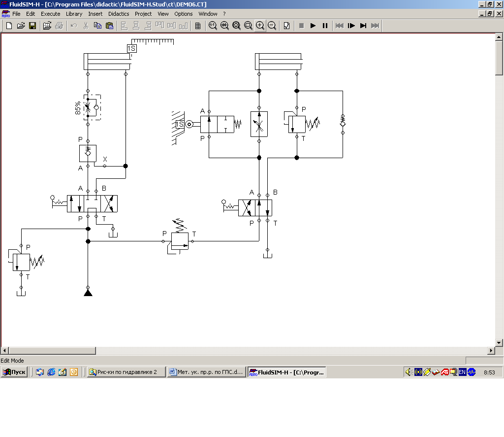Screen dimensions: 504x437
Task: Open the Edit menu
Action: point(31,14)
